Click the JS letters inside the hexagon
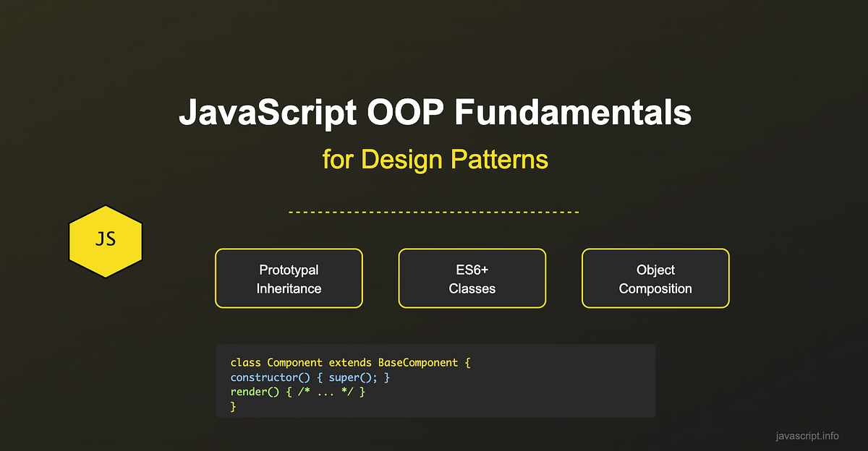The height and width of the screenshot is (451, 868). coord(105,239)
